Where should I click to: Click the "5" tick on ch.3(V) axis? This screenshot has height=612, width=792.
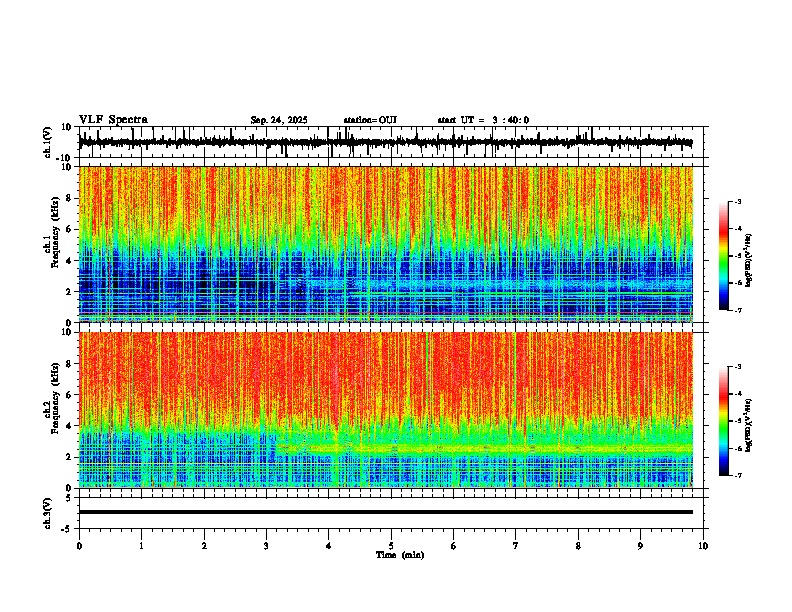pos(69,498)
